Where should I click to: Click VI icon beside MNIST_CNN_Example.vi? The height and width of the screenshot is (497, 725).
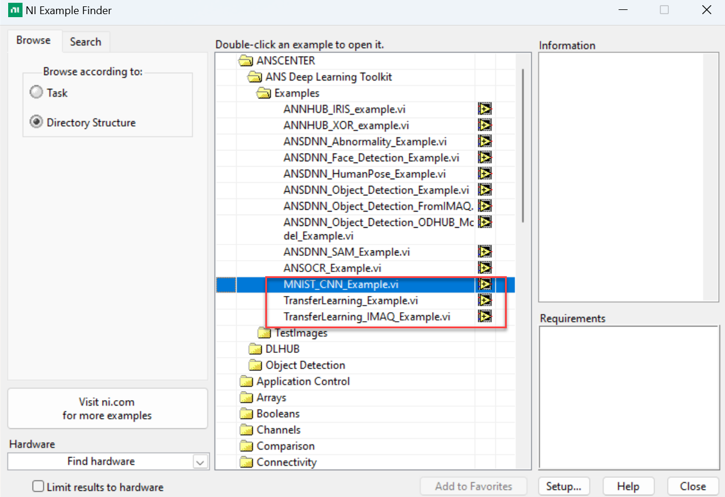tap(485, 285)
